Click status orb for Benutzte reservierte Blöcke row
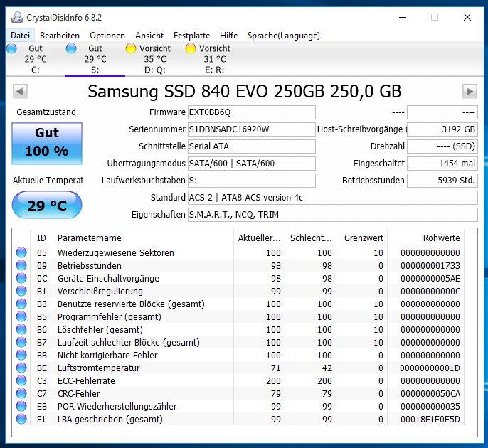Image resolution: width=488 pixels, height=448 pixels. coord(21,304)
